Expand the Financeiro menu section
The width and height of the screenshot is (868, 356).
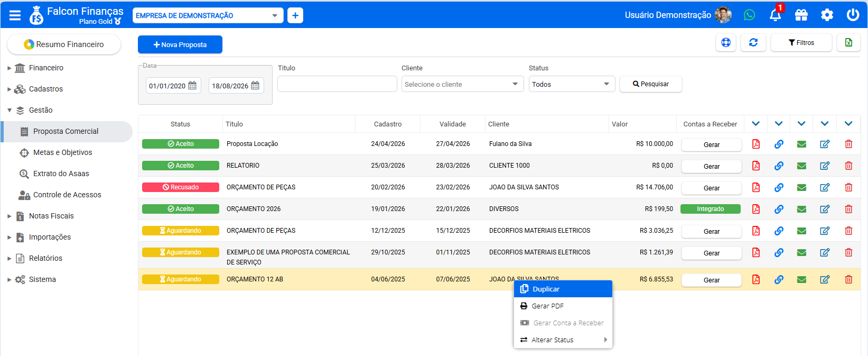tap(9, 68)
